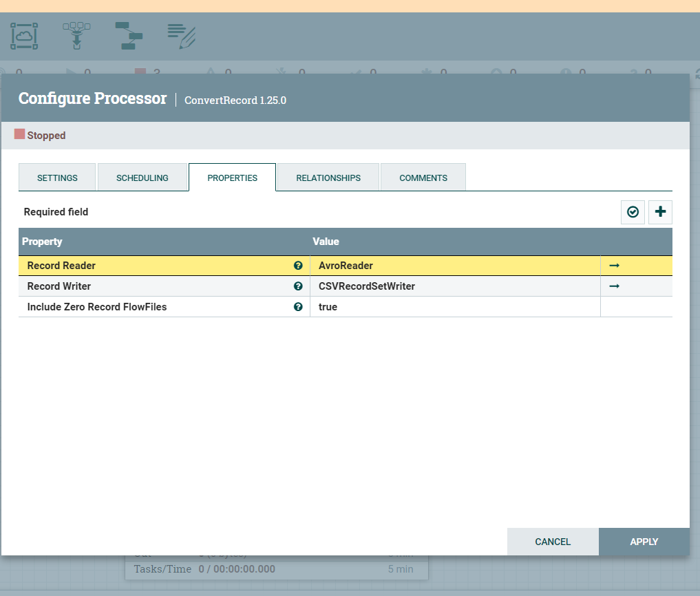Open help for Include Zero Record FlowFiles
This screenshot has width=700, height=596.
coord(298,307)
